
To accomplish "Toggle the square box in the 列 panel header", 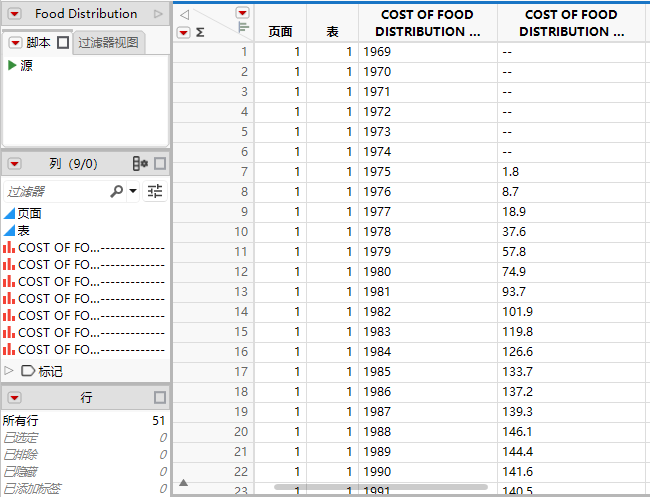I will coord(160,164).
